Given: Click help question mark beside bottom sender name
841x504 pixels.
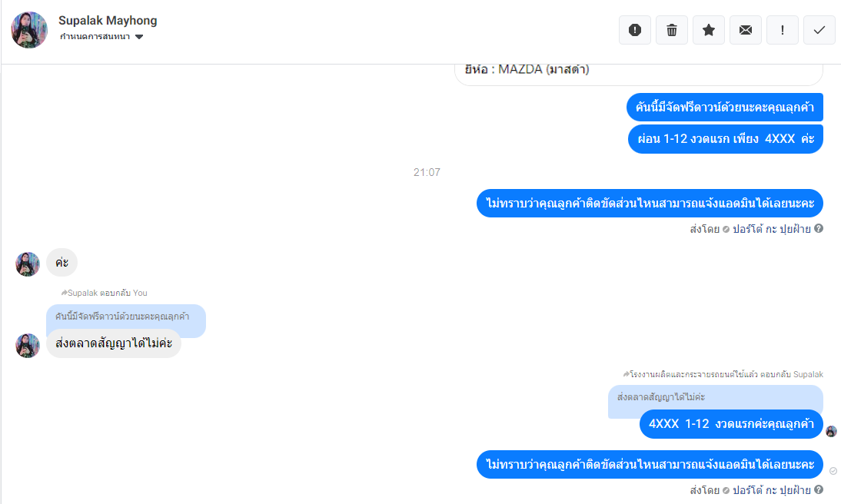Looking at the screenshot, I should tap(819, 489).
